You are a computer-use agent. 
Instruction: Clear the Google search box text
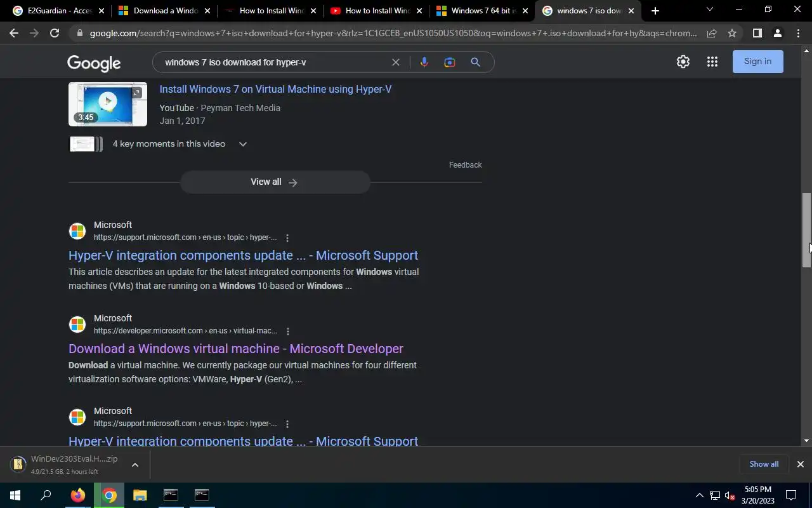tap(395, 62)
